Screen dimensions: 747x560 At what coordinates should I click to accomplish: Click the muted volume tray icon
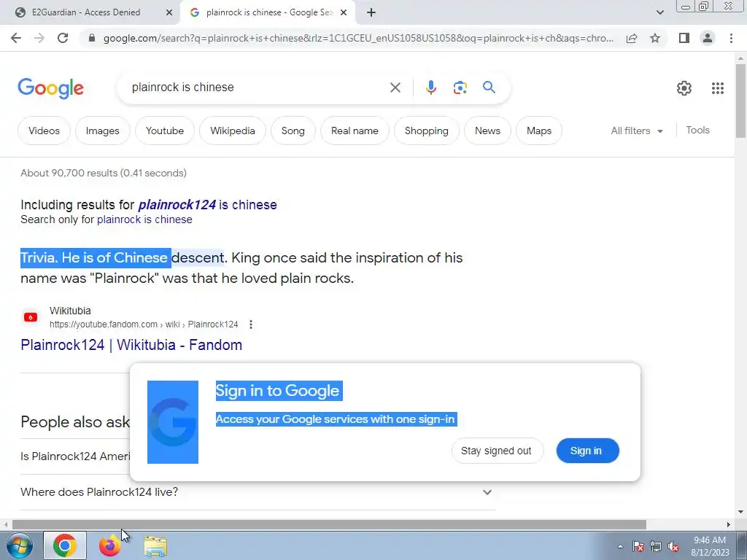[x=673, y=546]
